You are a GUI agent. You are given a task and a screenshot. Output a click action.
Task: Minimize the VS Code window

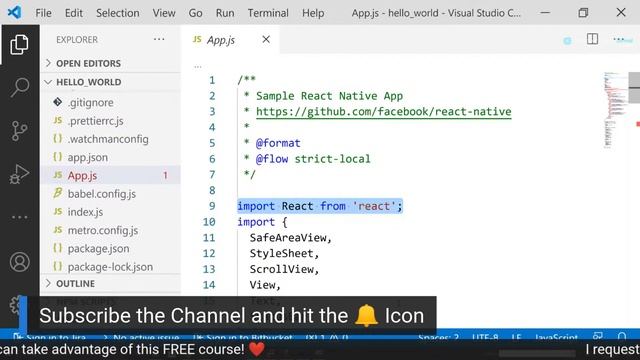[x=545, y=13]
